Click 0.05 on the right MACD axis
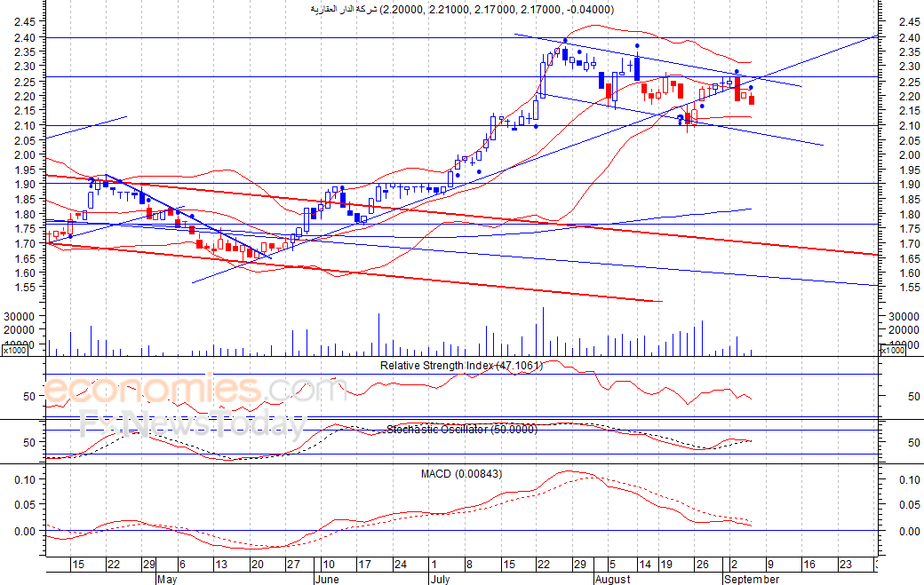The image size is (924, 585). click(x=909, y=505)
